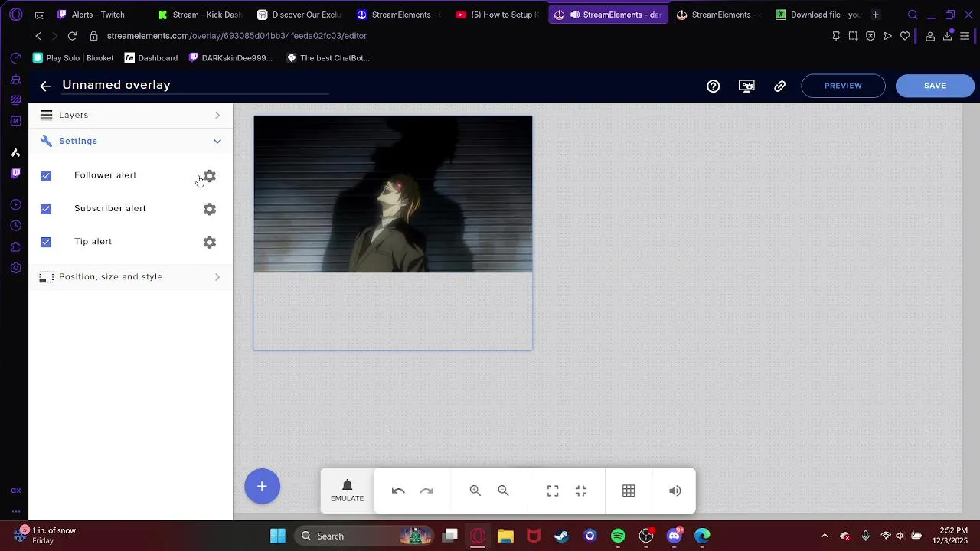
Task: Open Dashboard bookmark
Action: [151, 58]
